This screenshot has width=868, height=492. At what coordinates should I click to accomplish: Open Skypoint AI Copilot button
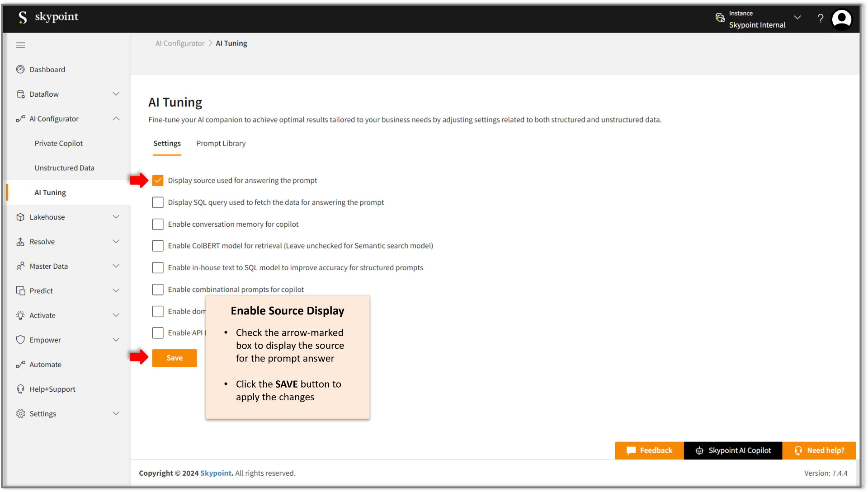[x=733, y=451]
